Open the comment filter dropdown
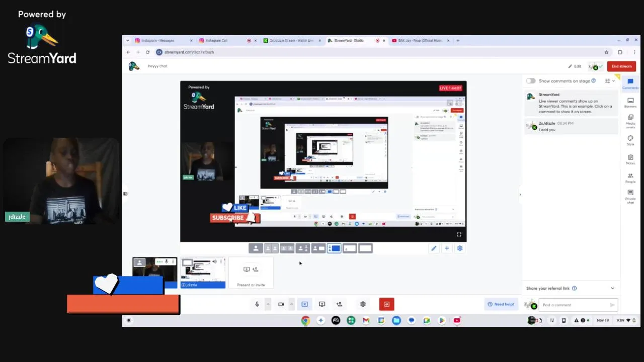Viewport: 644px width, 362px height. coord(610,81)
